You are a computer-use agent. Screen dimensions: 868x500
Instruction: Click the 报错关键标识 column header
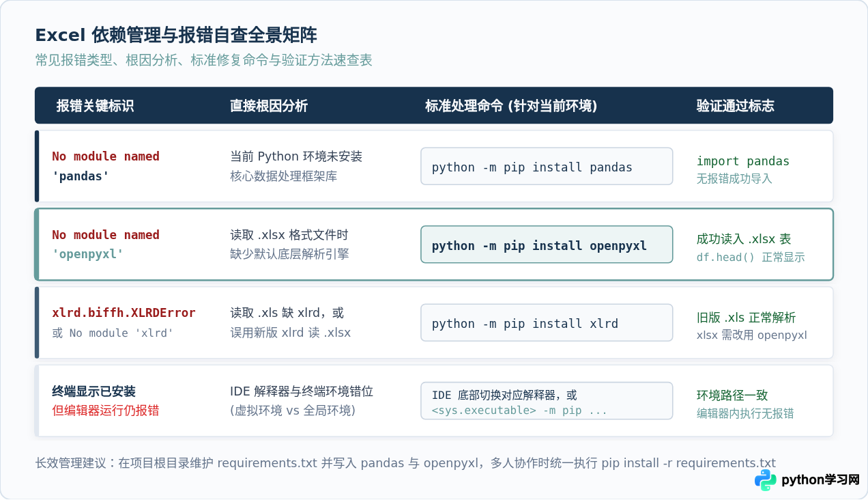pos(95,106)
